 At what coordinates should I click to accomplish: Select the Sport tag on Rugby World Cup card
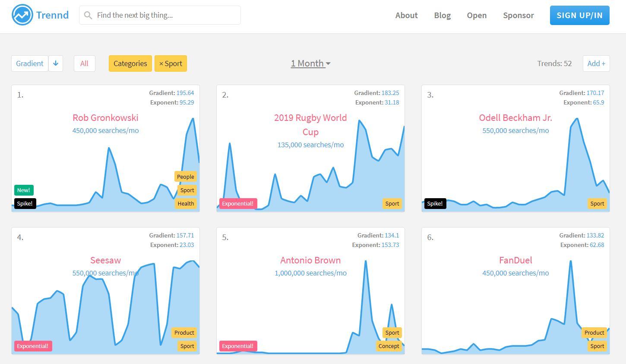pyautogui.click(x=392, y=204)
